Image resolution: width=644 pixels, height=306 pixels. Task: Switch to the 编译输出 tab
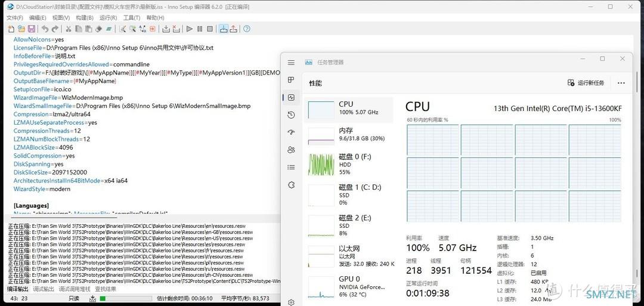coord(18,289)
